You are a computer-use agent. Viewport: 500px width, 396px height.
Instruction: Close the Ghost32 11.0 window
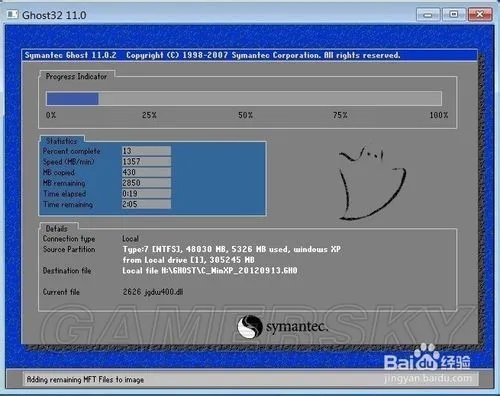(480, 15)
